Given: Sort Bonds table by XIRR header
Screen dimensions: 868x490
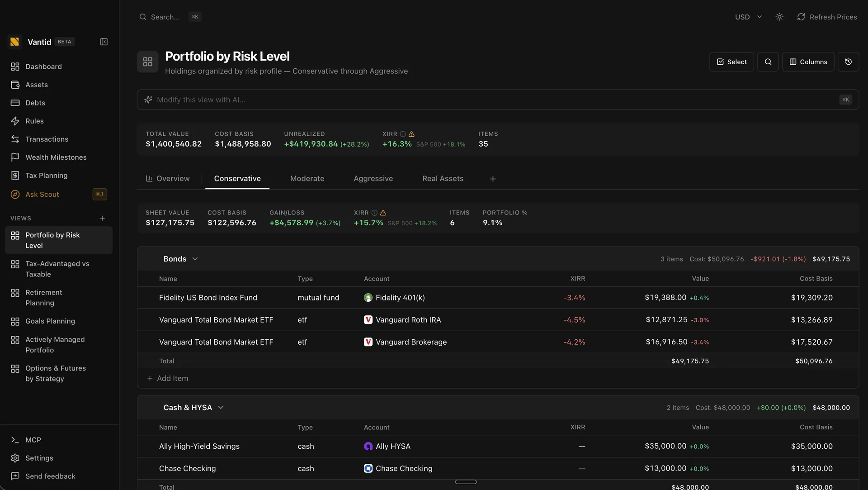Looking at the screenshot, I should tap(577, 279).
